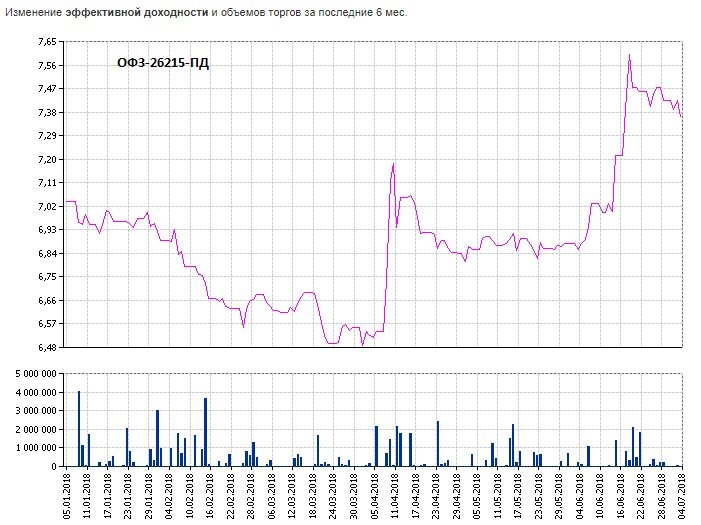Viewport: 701px width, 525px height.
Task: Click the date label 28.02.2018
Action: click(x=251, y=497)
